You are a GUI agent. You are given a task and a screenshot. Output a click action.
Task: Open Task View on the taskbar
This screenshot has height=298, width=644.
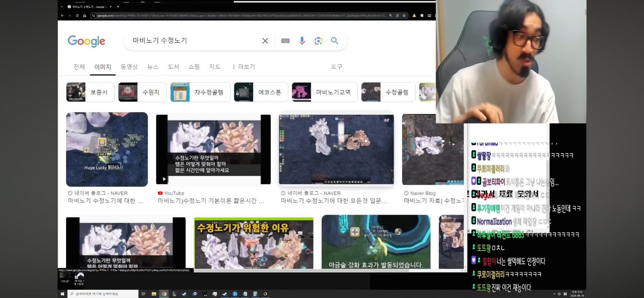click(143, 294)
